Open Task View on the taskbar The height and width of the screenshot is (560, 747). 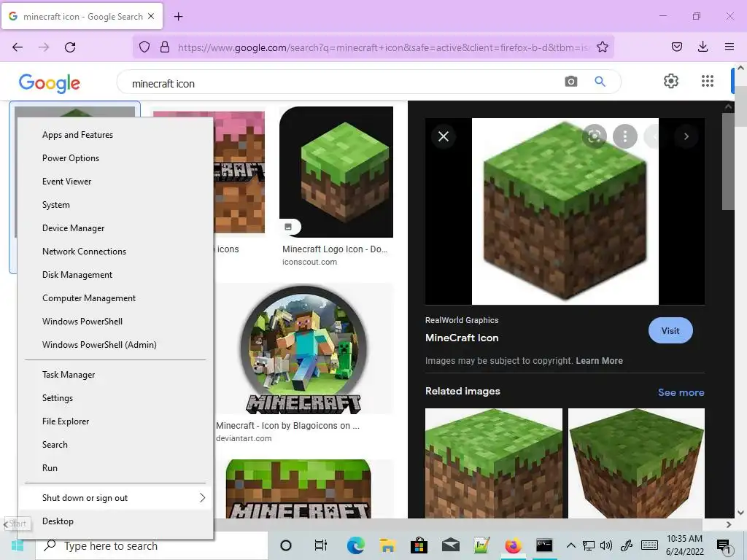pos(321,545)
